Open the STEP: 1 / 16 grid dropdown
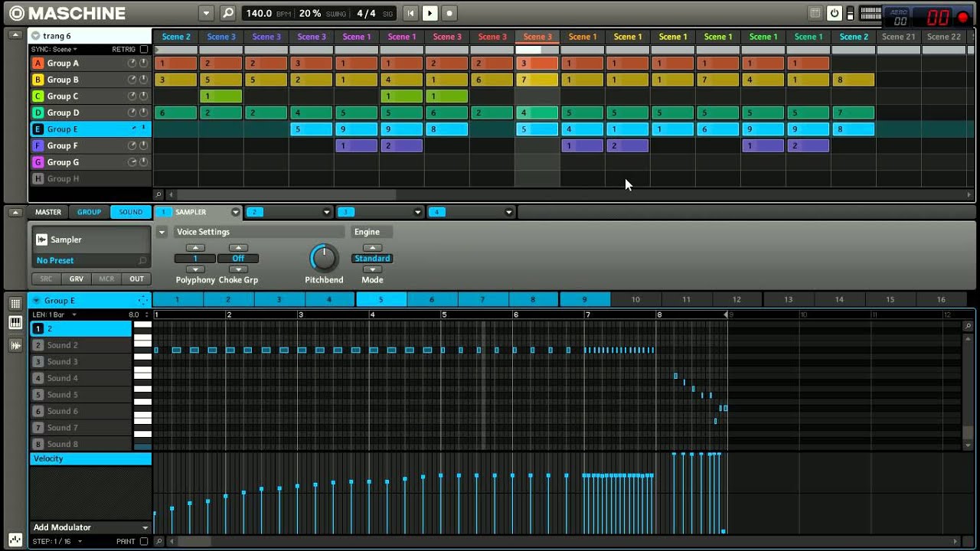This screenshot has width=980, height=551. click(57, 542)
